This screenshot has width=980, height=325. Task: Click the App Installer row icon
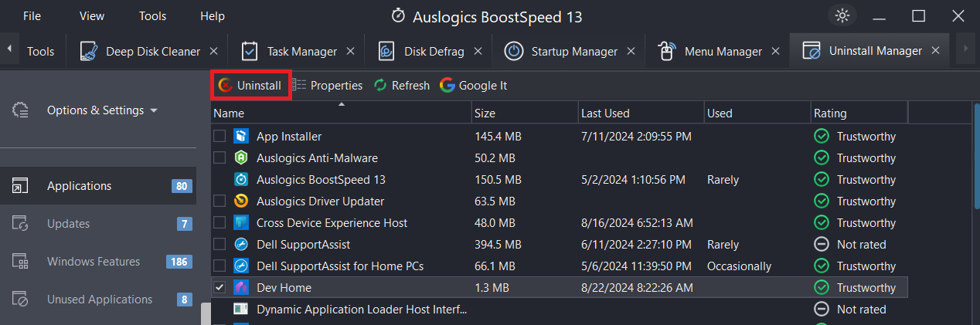[241, 136]
